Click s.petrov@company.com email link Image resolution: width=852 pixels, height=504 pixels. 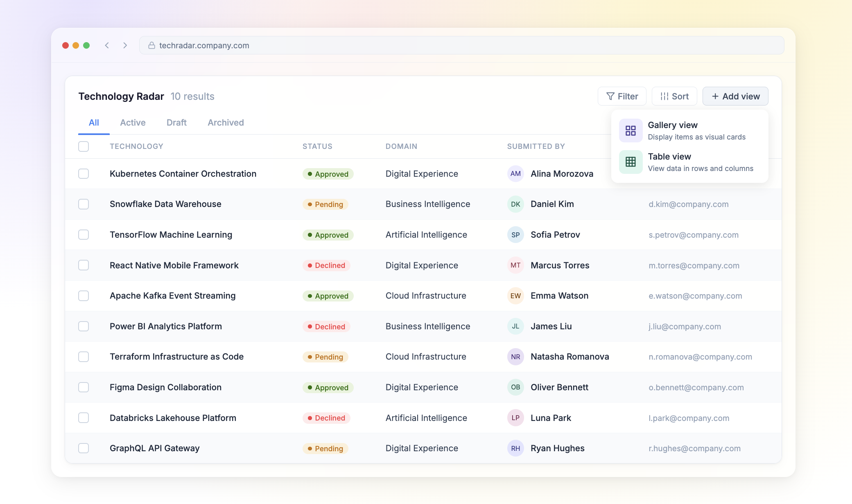[x=693, y=235]
